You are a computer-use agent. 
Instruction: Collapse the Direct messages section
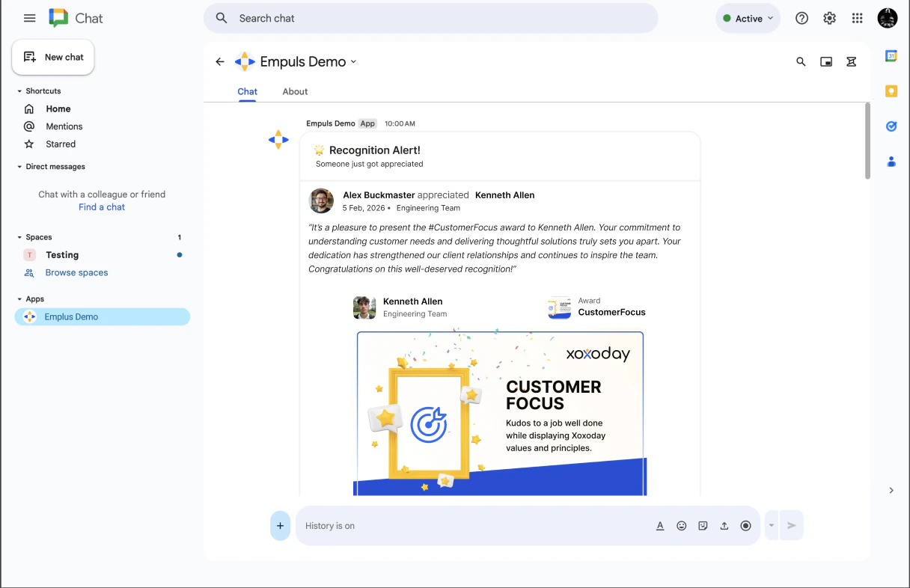19,167
